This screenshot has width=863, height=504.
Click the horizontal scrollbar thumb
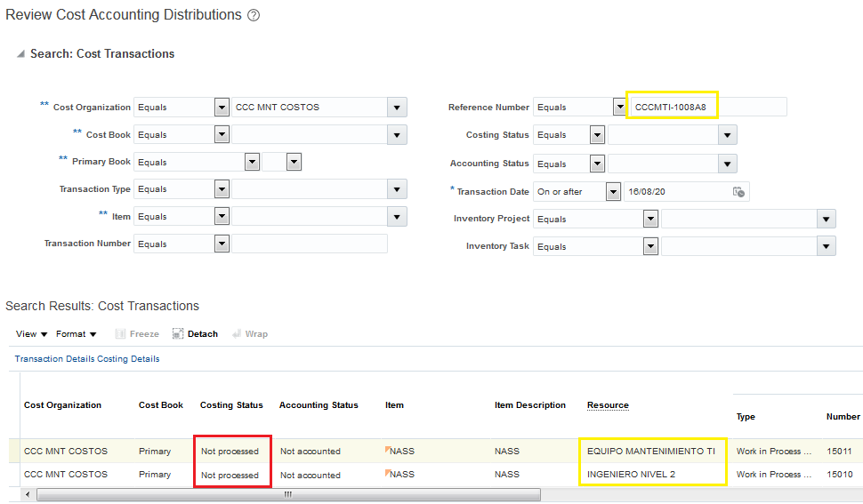(288, 494)
